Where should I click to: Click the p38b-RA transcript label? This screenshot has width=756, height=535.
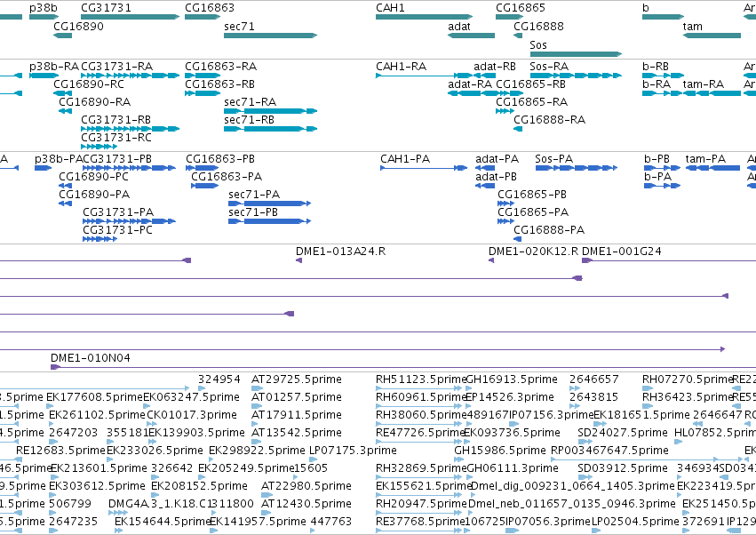pyautogui.click(x=54, y=66)
